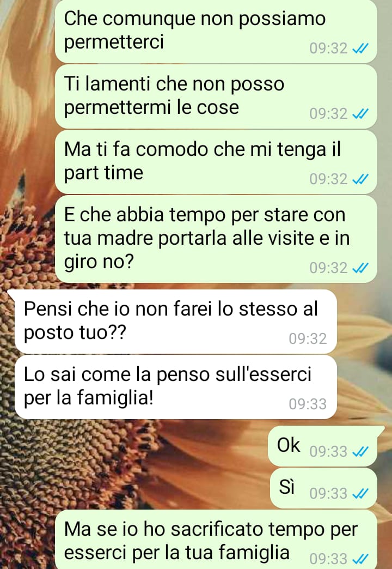The height and width of the screenshot is (569, 392).
Task: Tap double-check icon on 'Ti lamenti' message
Action: coord(360,113)
